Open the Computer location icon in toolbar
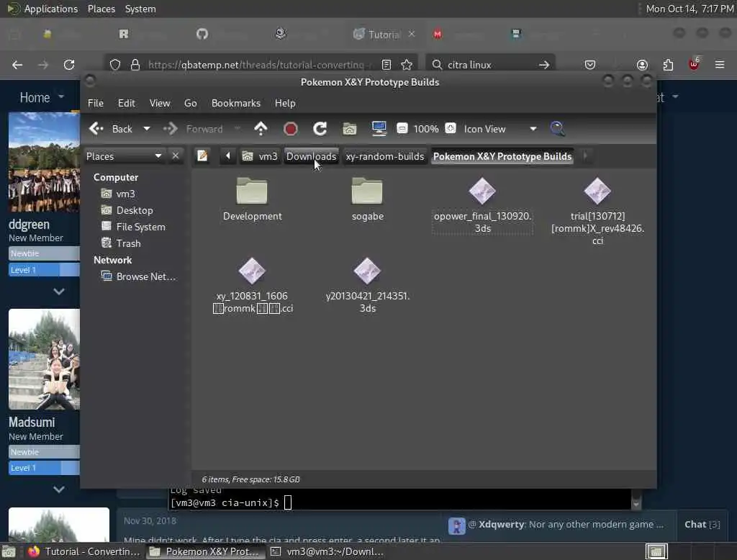Viewport: 737px width, 560px height. [x=379, y=129]
